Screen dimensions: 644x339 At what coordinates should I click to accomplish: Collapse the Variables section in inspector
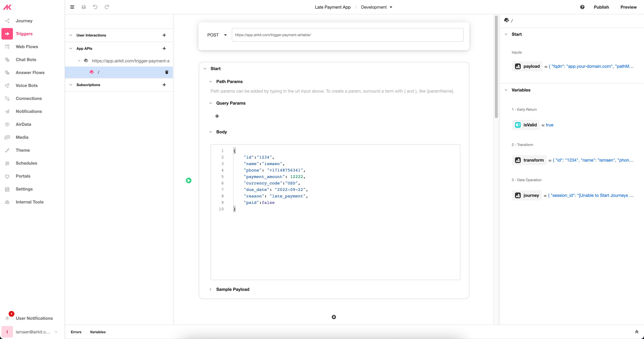tap(506, 90)
